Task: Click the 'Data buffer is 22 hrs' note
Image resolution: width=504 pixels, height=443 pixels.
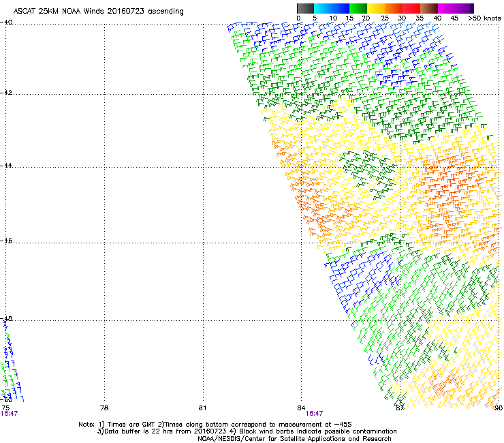Action: click(162, 431)
